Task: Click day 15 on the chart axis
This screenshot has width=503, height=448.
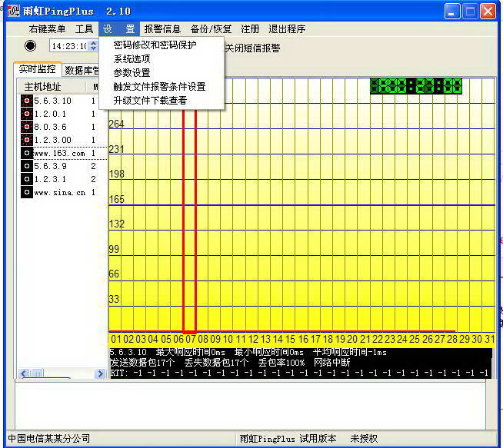Action: pos(290,339)
